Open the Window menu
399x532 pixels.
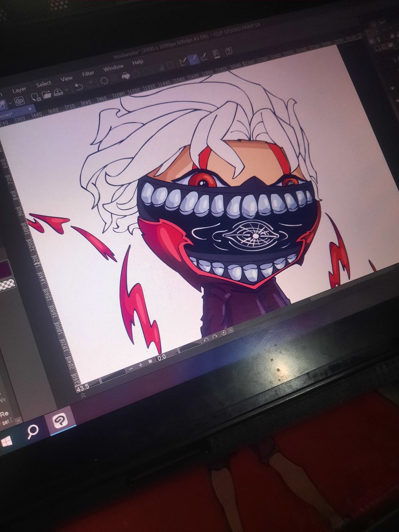click(113, 68)
